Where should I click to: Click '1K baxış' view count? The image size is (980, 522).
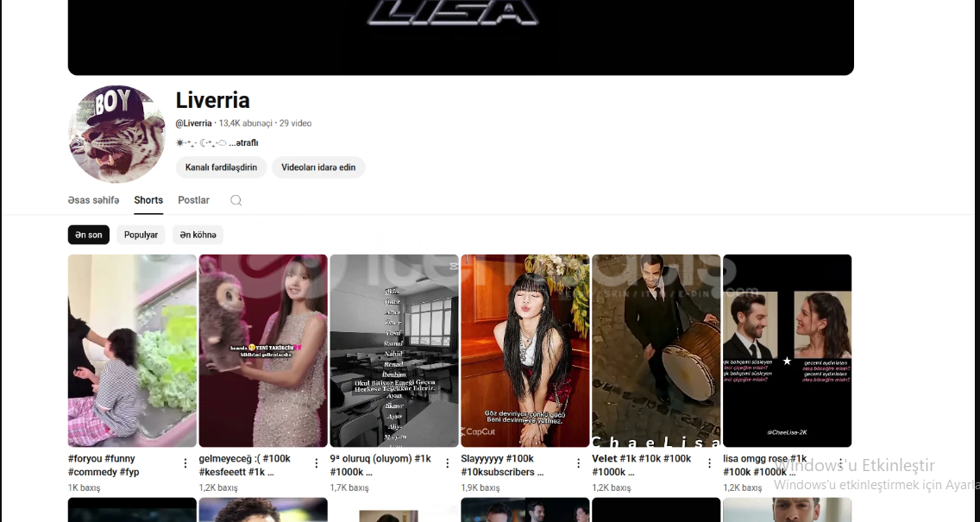point(84,487)
